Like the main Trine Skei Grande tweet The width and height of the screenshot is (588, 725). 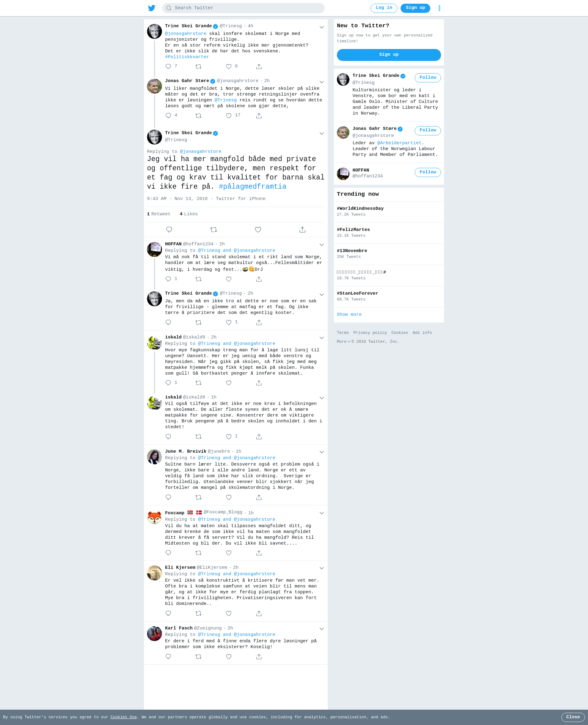pos(258,230)
